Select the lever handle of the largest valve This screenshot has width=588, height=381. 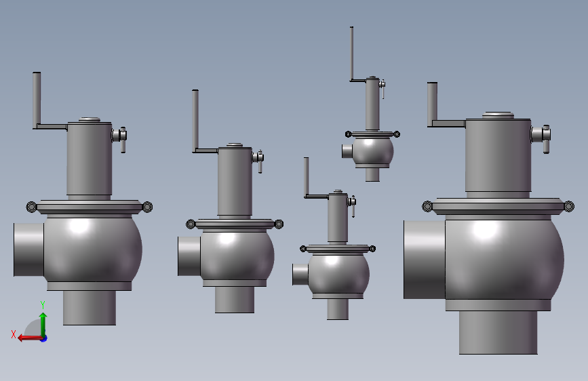click(x=433, y=104)
